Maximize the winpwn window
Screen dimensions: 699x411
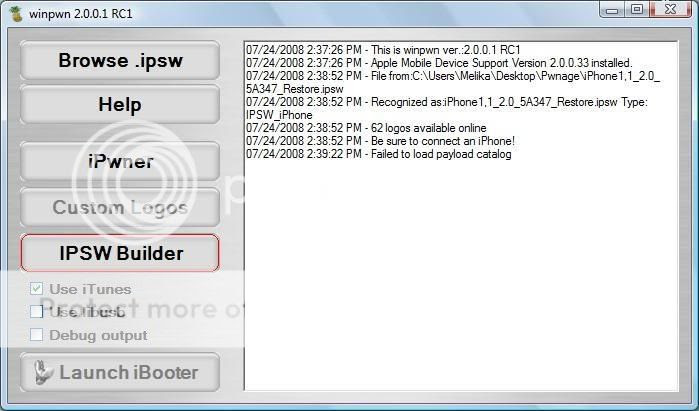pyautogui.click(x=637, y=9)
